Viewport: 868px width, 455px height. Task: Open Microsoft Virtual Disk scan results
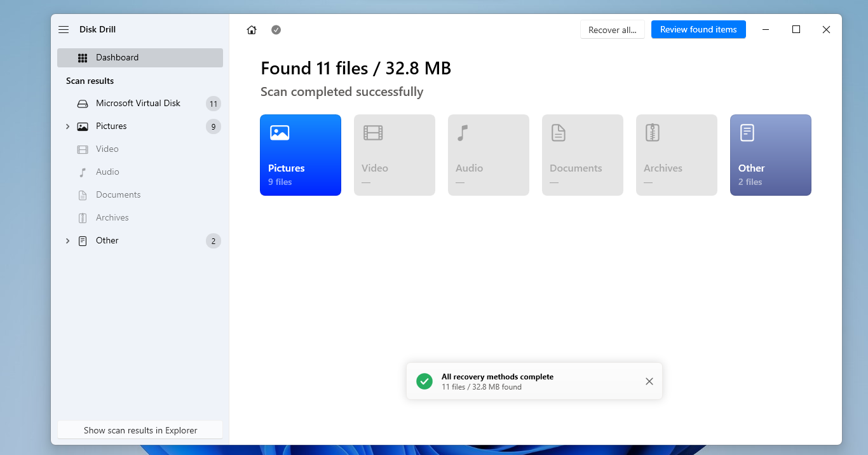click(x=140, y=104)
